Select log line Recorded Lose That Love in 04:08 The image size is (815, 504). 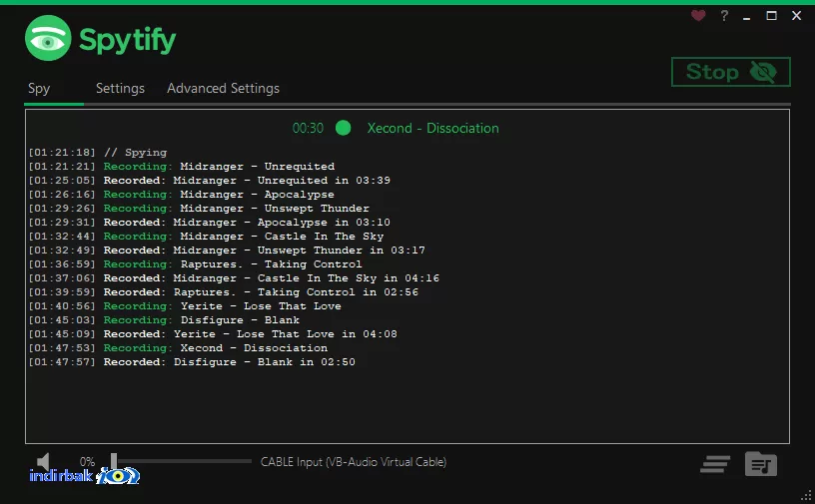(213, 334)
